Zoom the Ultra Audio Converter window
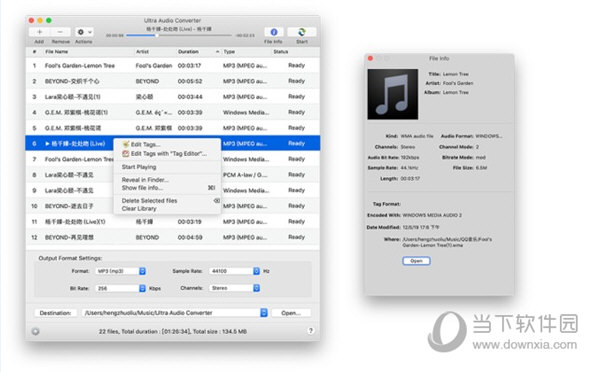Screen dimensions: 600x372 tap(49, 21)
